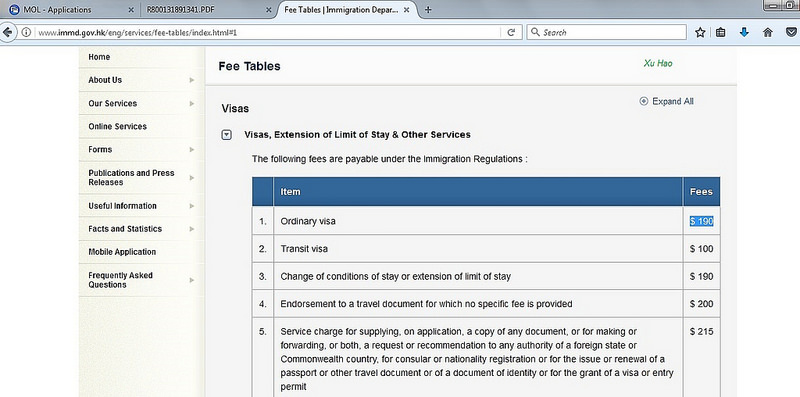
Task: Click the Fee Tables page heading
Action: point(249,66)
